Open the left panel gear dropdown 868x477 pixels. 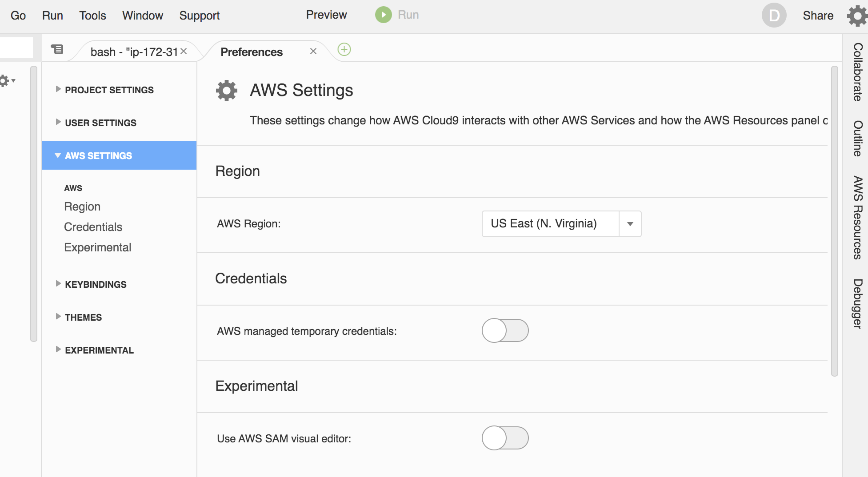pos(8,81)
